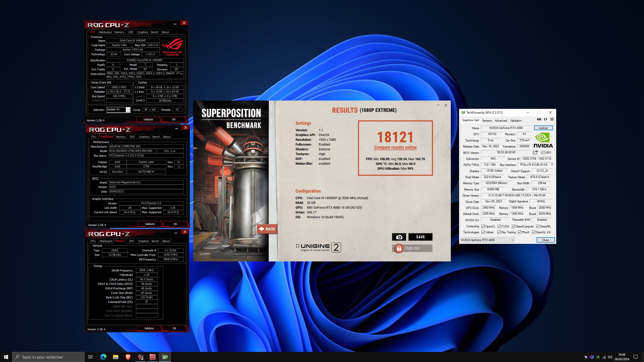Click the NVIDIA logo in GPU-Z

tap(543, 140)
